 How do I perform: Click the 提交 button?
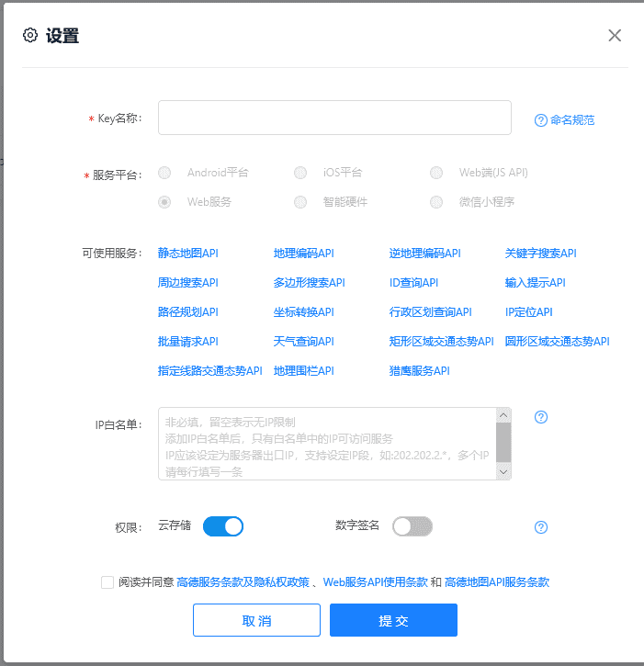pyautogui.click(x=393, y=620)
